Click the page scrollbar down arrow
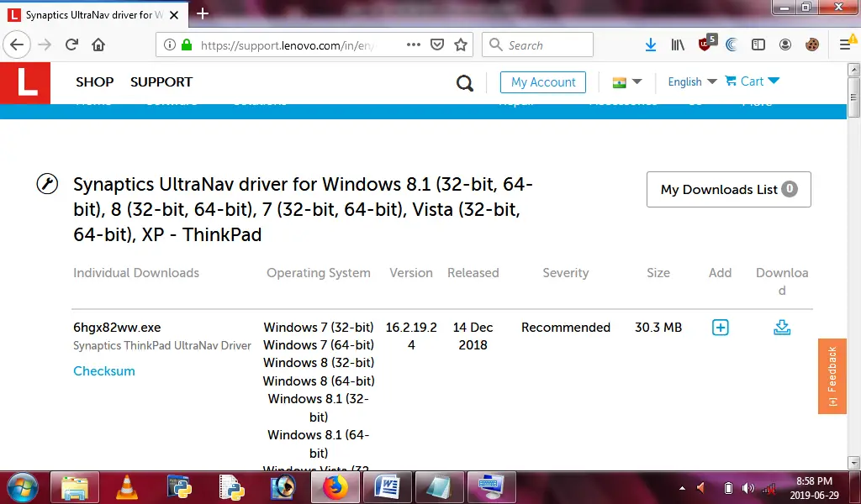 tap(853, 462)
